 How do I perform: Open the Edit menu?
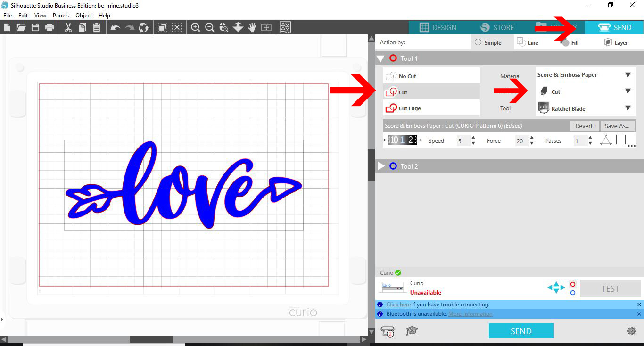(x=23, y=15)
